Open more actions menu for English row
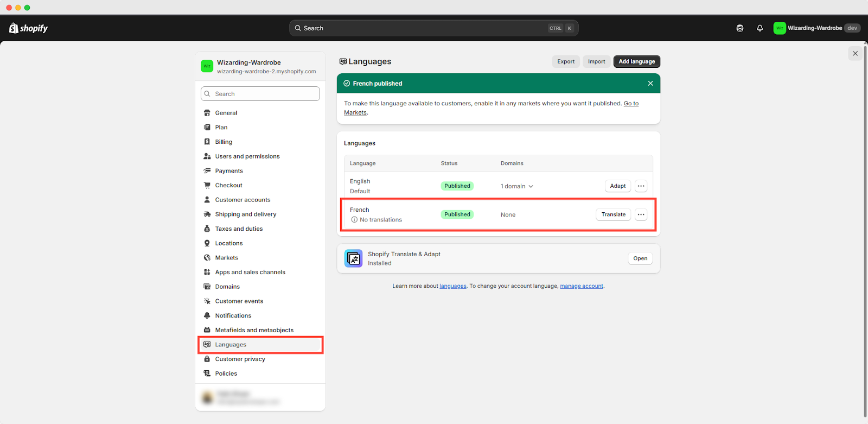 [x=641, y=186]
